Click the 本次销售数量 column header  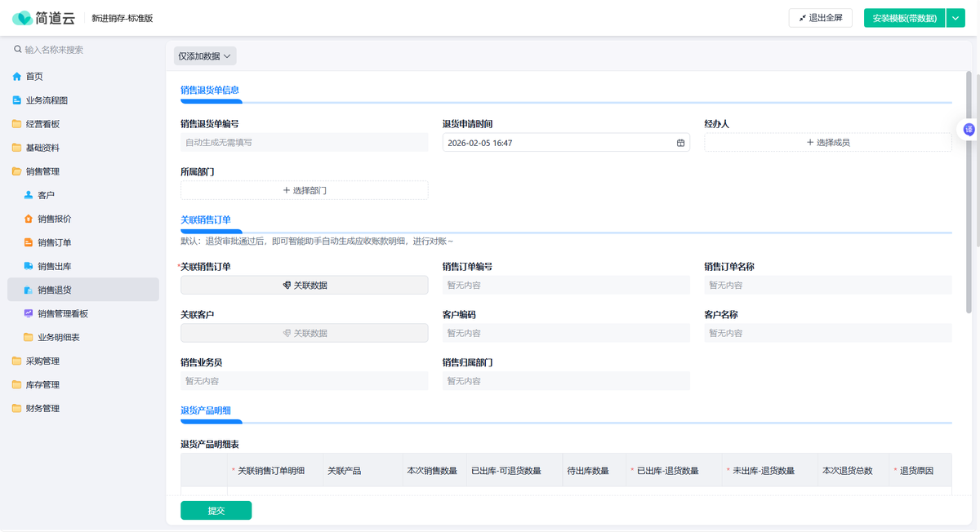pyautogui.click(x=434, y=471)
